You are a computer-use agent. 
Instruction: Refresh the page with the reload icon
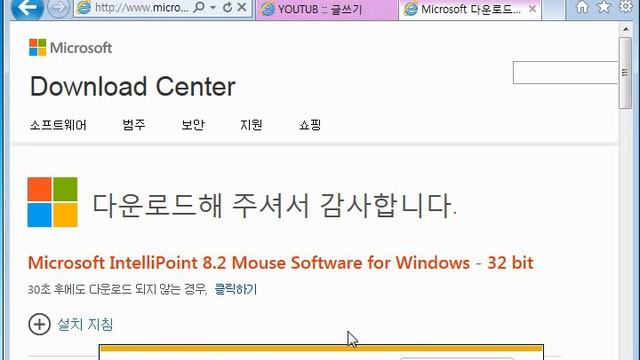[x=228, y=7]
